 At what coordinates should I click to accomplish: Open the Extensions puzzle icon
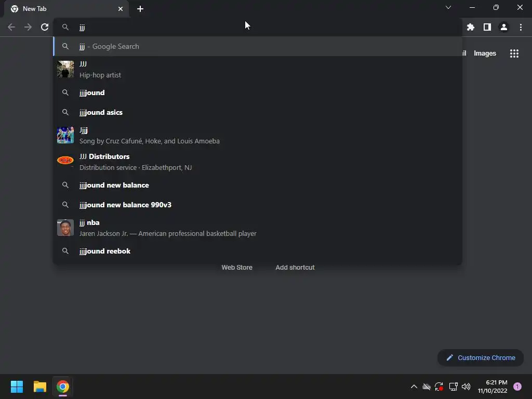pos(470,27)
